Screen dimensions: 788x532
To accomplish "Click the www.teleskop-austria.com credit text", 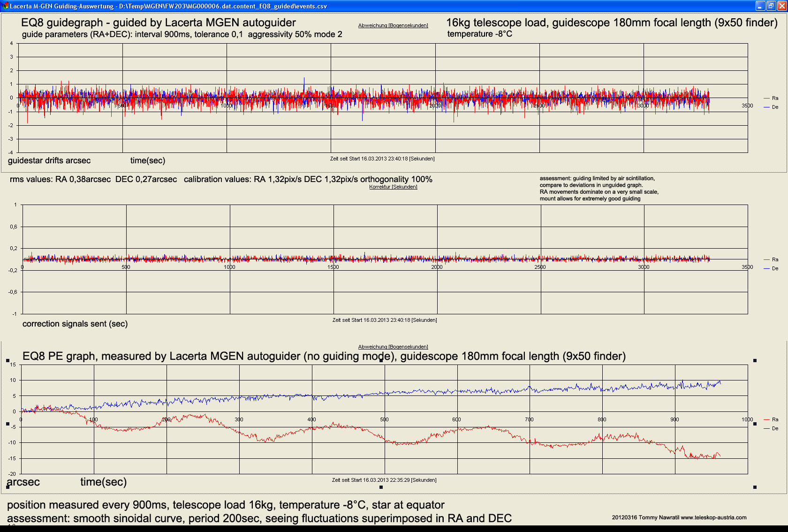I will (713, 517).
